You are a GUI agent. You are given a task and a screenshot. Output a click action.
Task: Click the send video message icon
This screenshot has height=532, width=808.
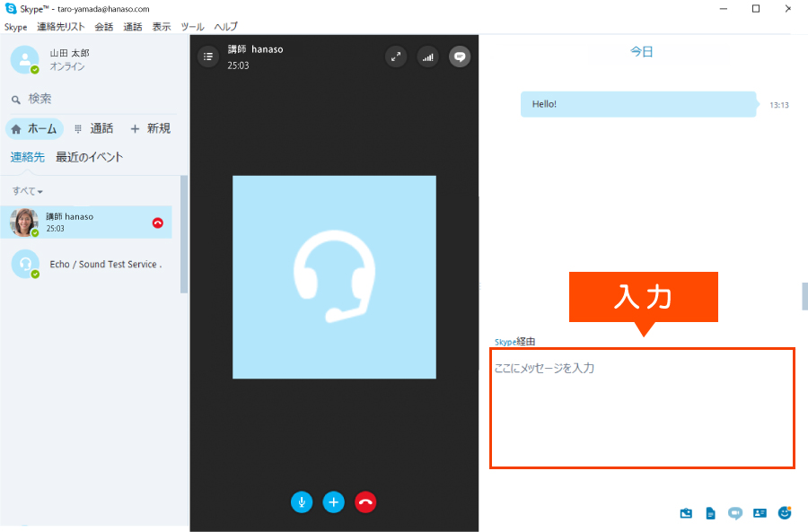tap(735, 513)
